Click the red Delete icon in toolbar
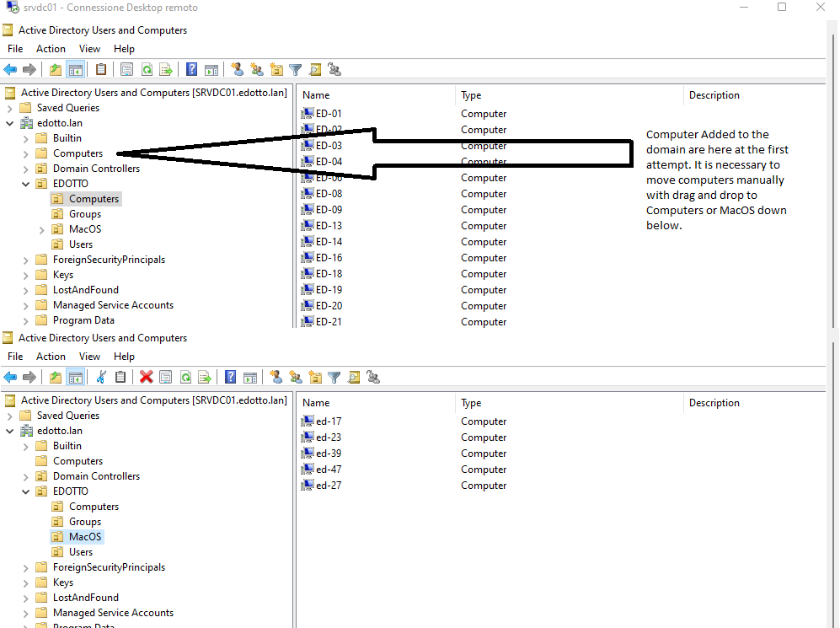 [x=146, y=378]
